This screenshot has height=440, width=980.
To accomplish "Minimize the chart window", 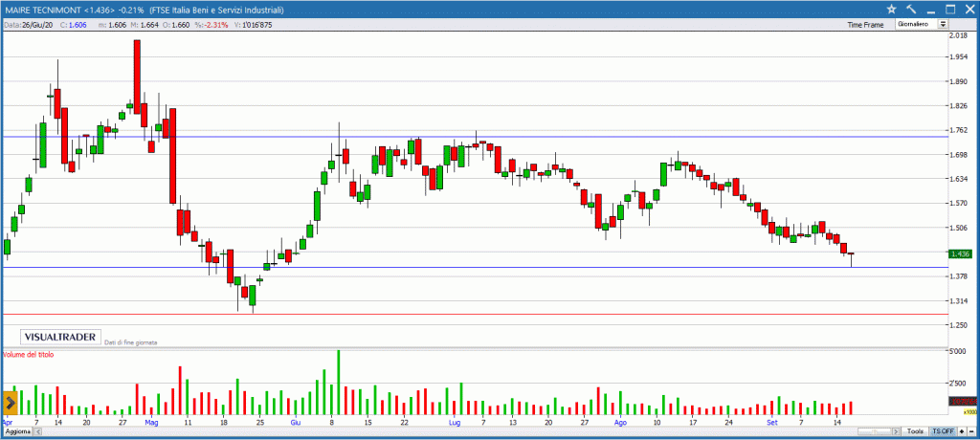I will point(930,11).
